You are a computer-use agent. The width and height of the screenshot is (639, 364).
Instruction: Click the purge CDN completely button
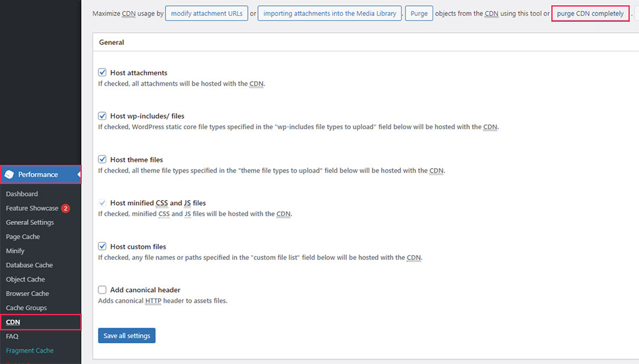pos(590,13)
